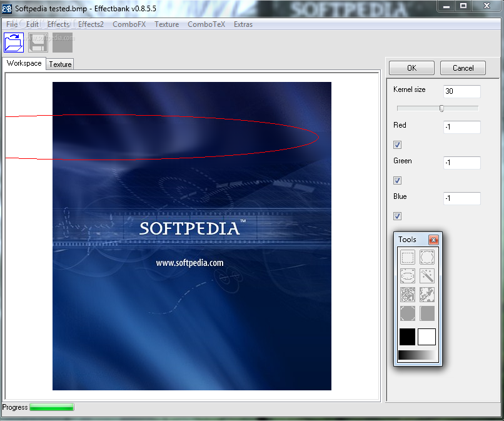Click the 'Kernel size' label

[409, 89]
